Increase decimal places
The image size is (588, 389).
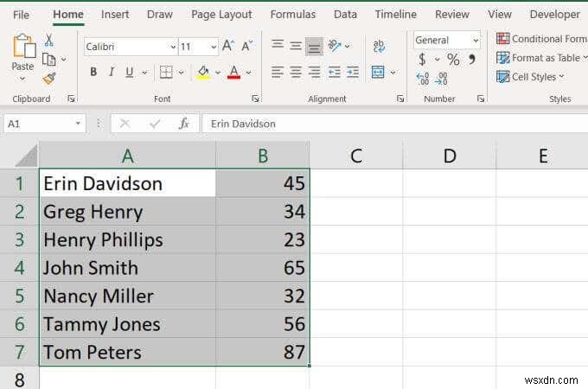[x=423, y=79]
